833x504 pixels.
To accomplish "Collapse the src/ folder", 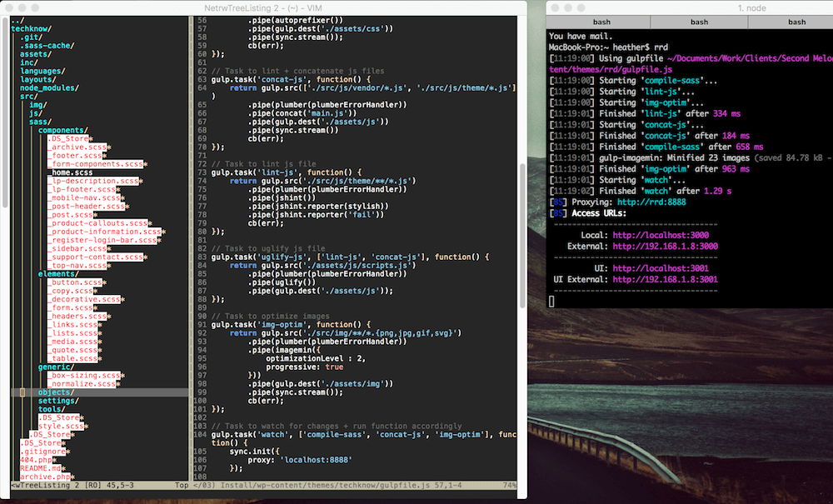I will 29,97.
